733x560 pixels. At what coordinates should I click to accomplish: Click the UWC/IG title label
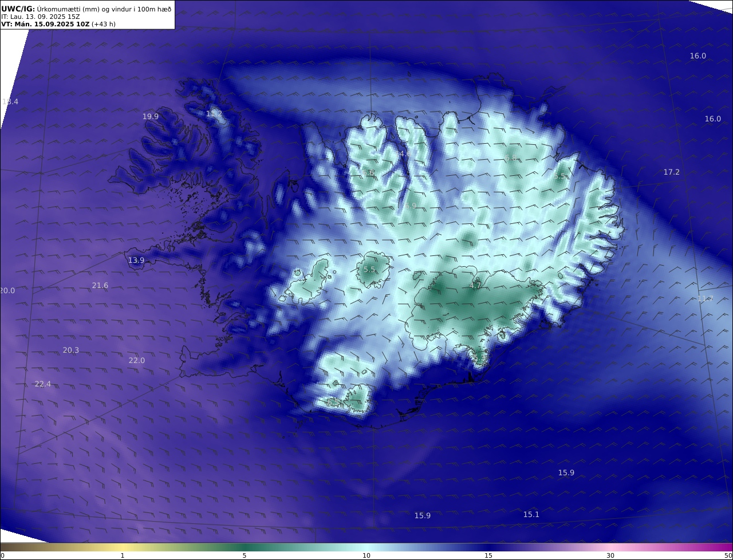(x=18, y=9)
